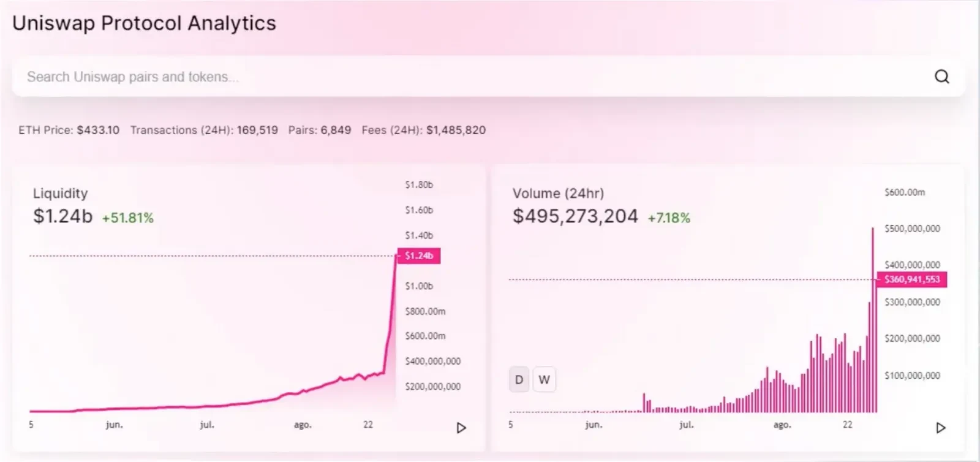980x462 pixels.
Task: Click the +7.18% volume change label
Action: coord(669,218)
